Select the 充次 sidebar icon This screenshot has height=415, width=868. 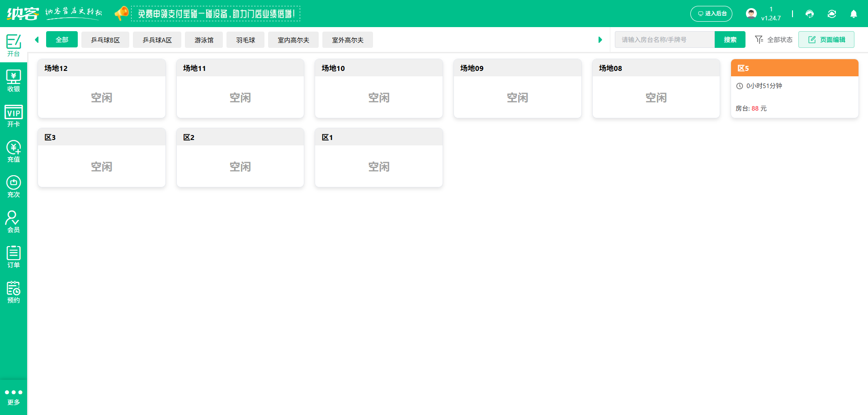14,187
